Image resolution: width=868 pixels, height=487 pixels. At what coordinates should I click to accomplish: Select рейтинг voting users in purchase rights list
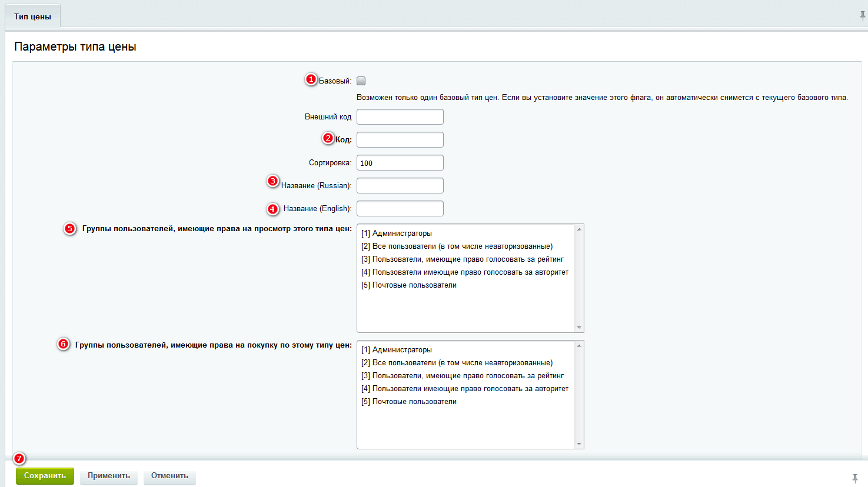[x=467, y=376]
